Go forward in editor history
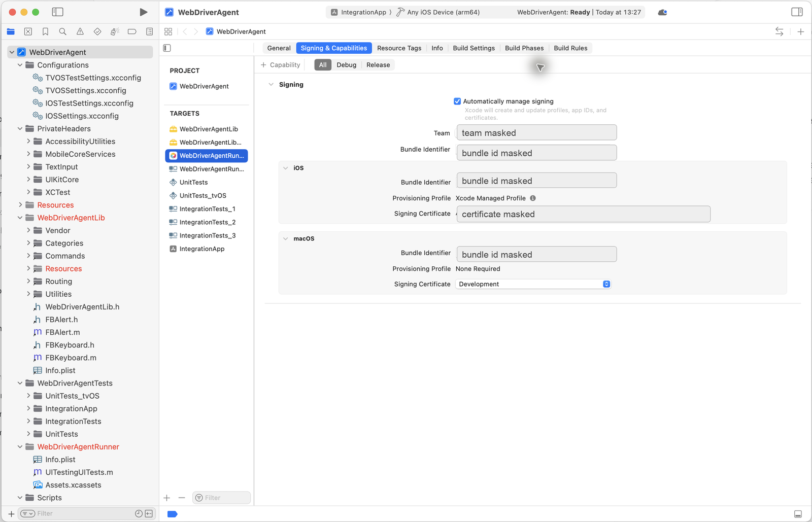812x522 pixels. (x=196, y=31)
